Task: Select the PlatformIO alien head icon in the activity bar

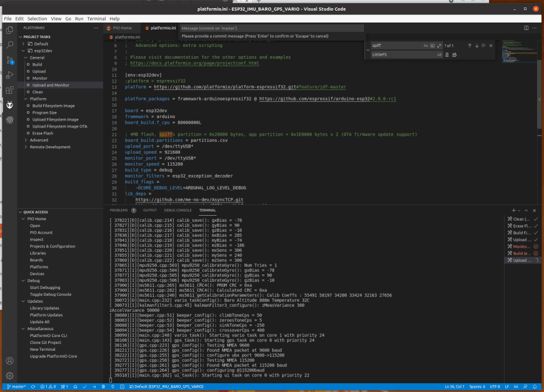Action: point(10,105)
